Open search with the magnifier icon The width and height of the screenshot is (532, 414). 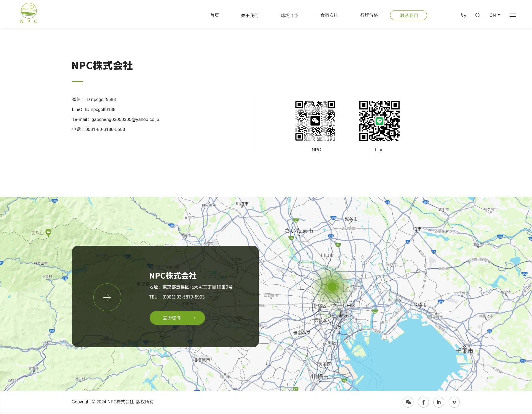point(478,15)
